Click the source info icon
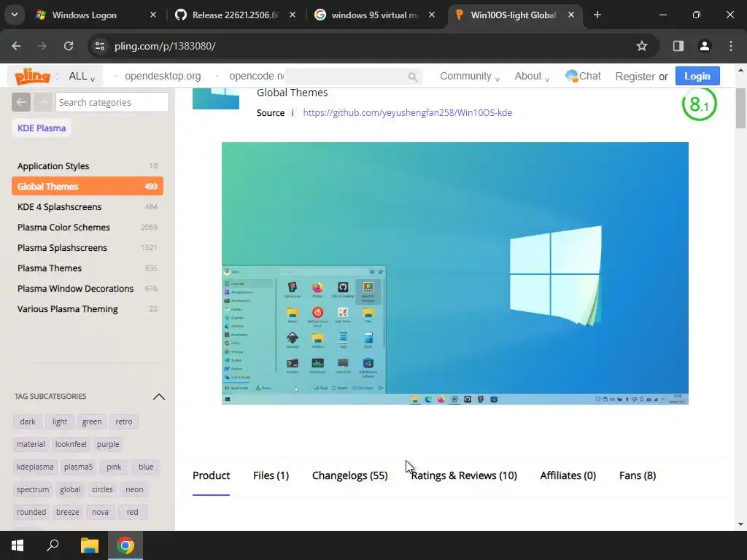The height and width of the screenshot is (560, 747). click(x=293, y=113)
